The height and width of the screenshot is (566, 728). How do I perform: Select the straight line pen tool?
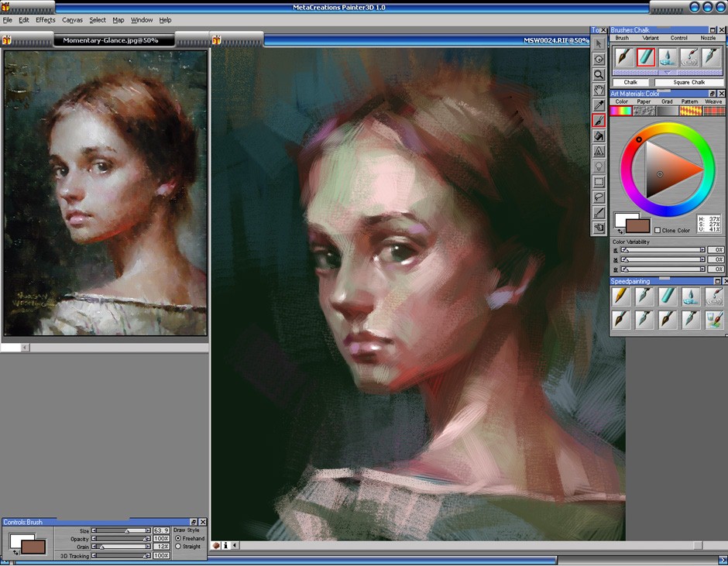tap(599, 212)
